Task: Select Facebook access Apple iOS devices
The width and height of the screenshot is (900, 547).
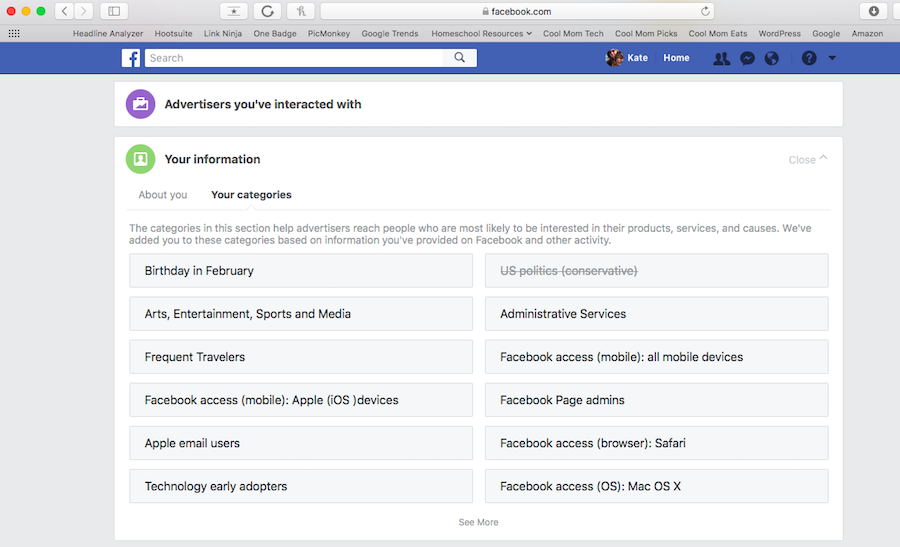Action: pos(301,399)
